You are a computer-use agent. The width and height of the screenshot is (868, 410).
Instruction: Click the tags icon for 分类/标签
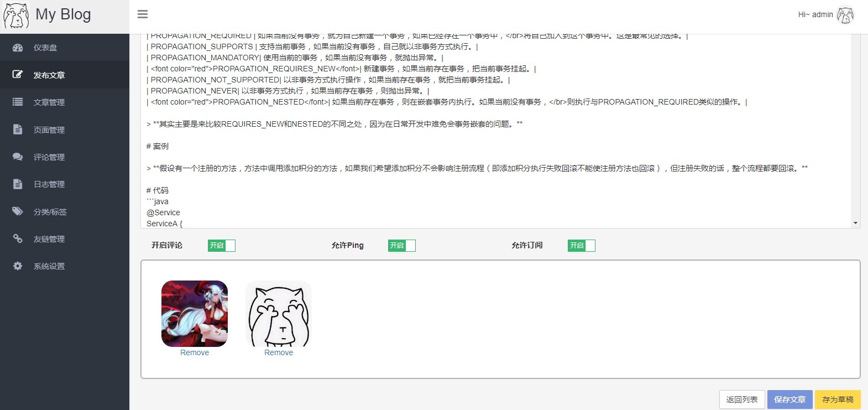[18, 211]
